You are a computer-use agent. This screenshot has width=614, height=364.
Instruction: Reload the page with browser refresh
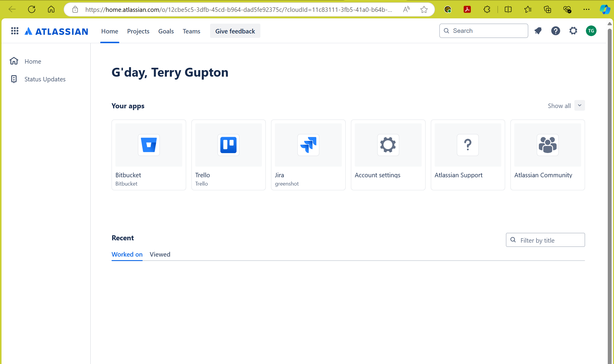tap(32, 9)
